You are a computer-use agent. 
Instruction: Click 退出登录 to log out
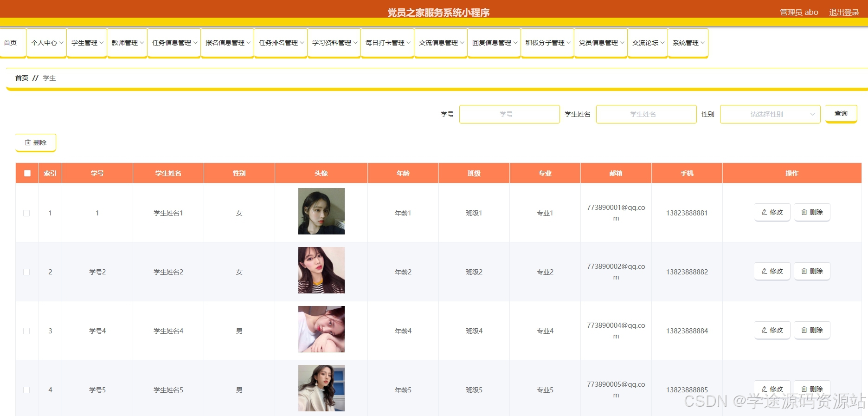coord(844,13)
